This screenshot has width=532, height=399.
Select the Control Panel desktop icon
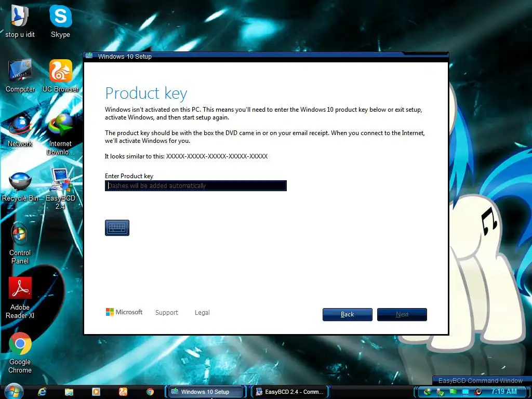click(x=20, y=244)
